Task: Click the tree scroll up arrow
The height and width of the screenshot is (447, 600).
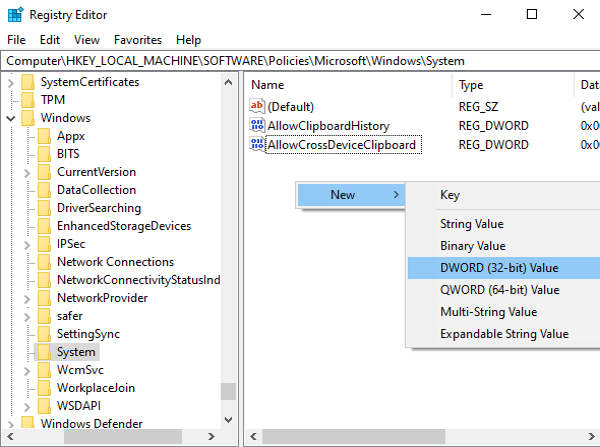Action: [x=228, y=82]
